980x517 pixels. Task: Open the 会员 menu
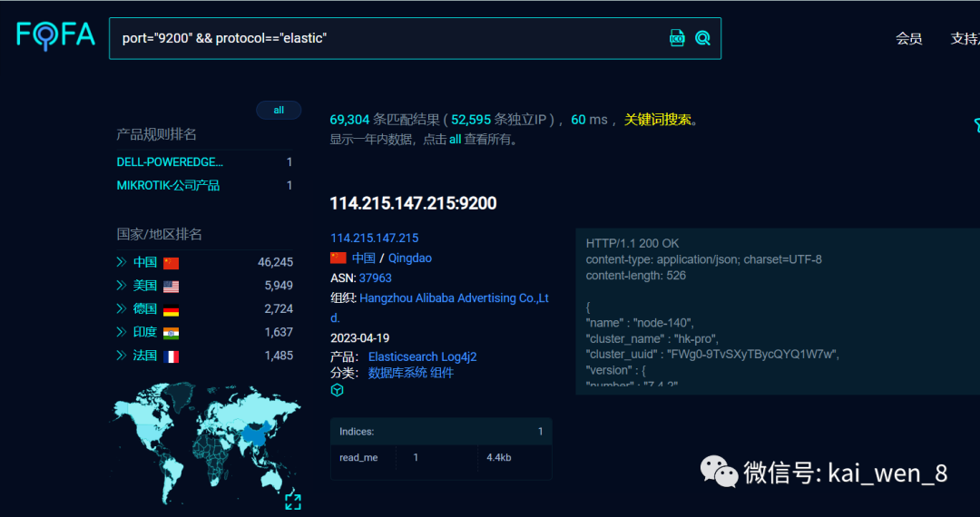pyautogui.click(x=908, y=39)
